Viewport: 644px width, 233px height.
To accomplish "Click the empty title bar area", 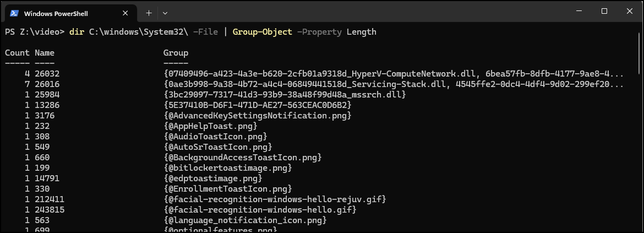I will 370,12.
